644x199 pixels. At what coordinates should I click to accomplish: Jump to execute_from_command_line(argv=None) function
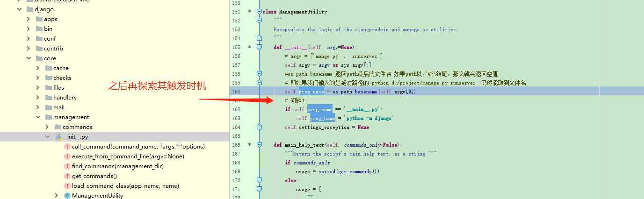(x=128, y=156)
